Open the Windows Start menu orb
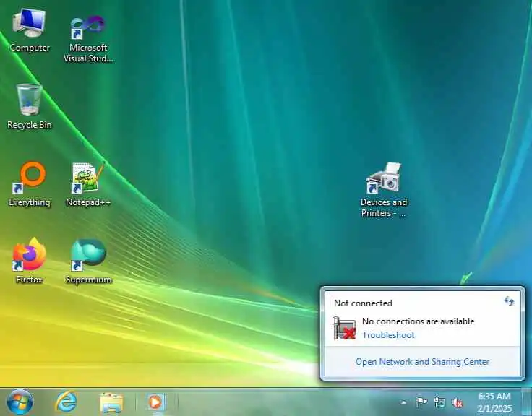532x416 pixels. [x=20, y=402]
